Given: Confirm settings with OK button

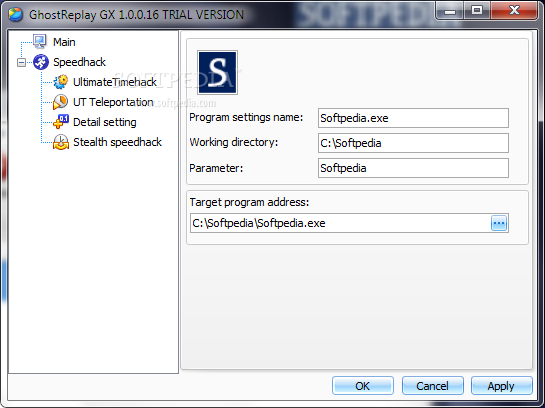Looking at the screenshot, I should click(x=363, y=386).
